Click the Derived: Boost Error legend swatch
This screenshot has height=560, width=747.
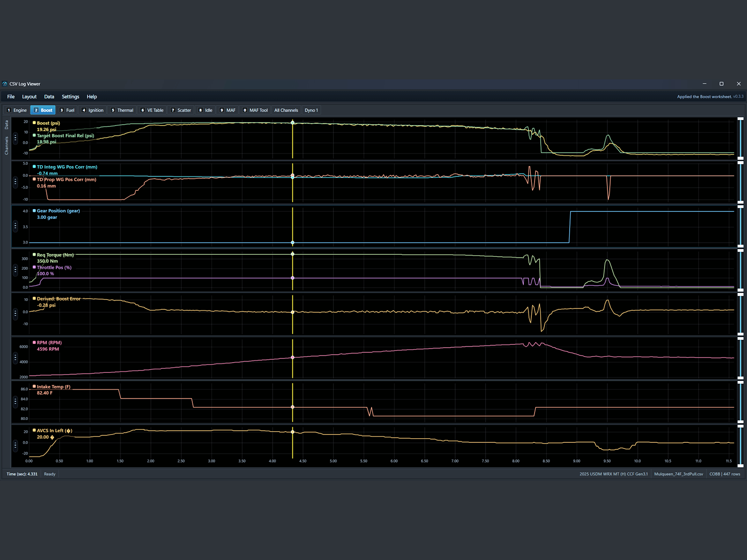(x=34, y=299)
